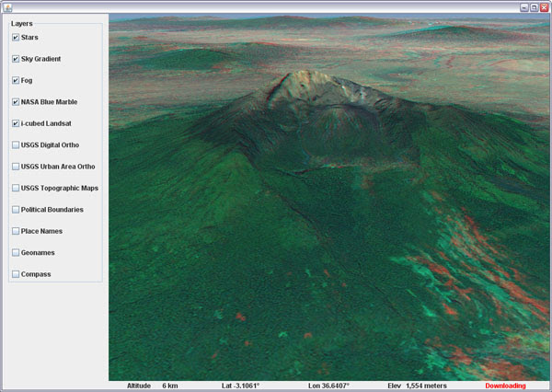Turn off the Fog layer checkbox
Viewport: 552px width, 392px height.
[16, 80]
